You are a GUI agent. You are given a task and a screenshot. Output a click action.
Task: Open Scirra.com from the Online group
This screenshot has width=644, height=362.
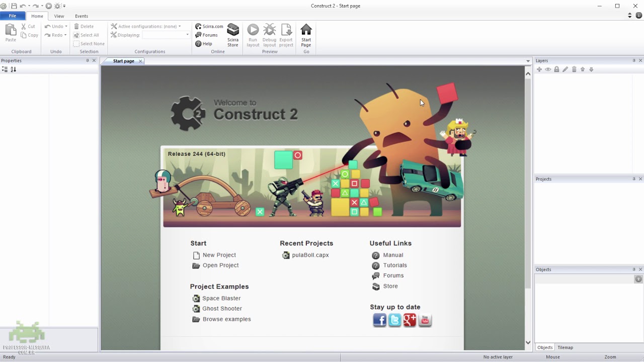[209, 26]
